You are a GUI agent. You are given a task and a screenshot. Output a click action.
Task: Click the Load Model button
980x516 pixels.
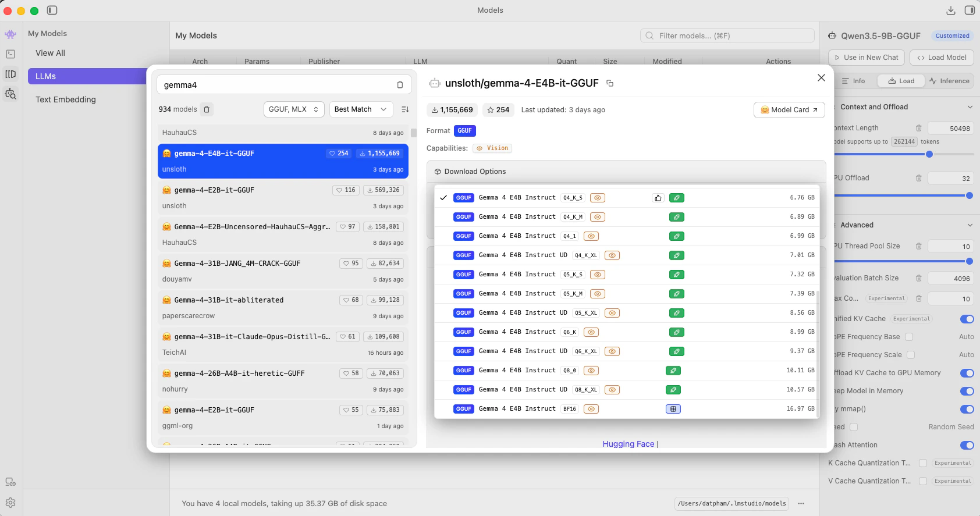(x=942, y=58)
